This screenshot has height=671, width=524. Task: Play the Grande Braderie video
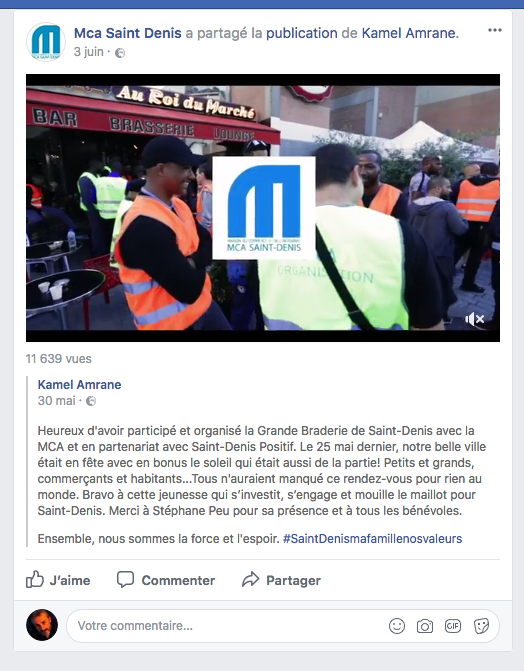(263, 208)
